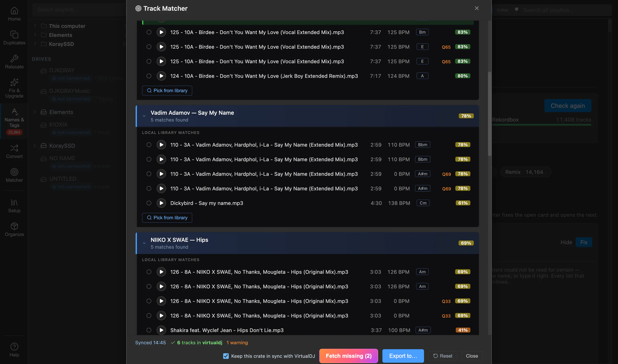Image resolution: width=618 pixels, height=364 pixels.
Task: Open Home in the sidebar
Action: (14, 14)
